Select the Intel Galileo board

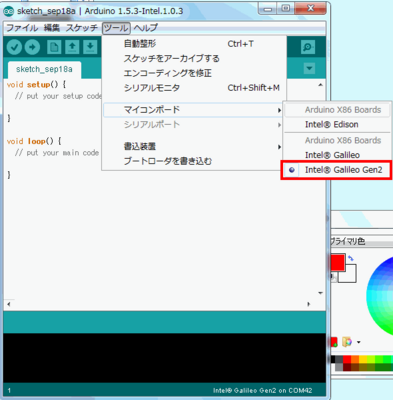click(337, 155)
